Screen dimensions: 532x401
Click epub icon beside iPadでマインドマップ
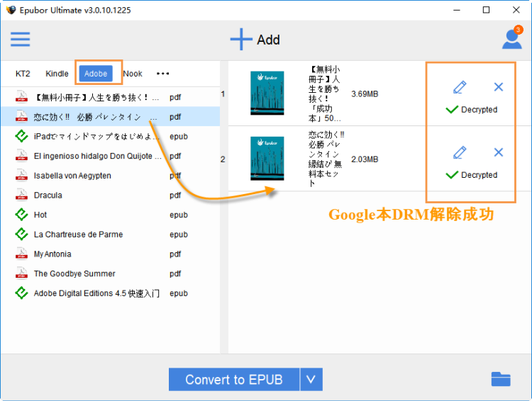pos(21,136)
